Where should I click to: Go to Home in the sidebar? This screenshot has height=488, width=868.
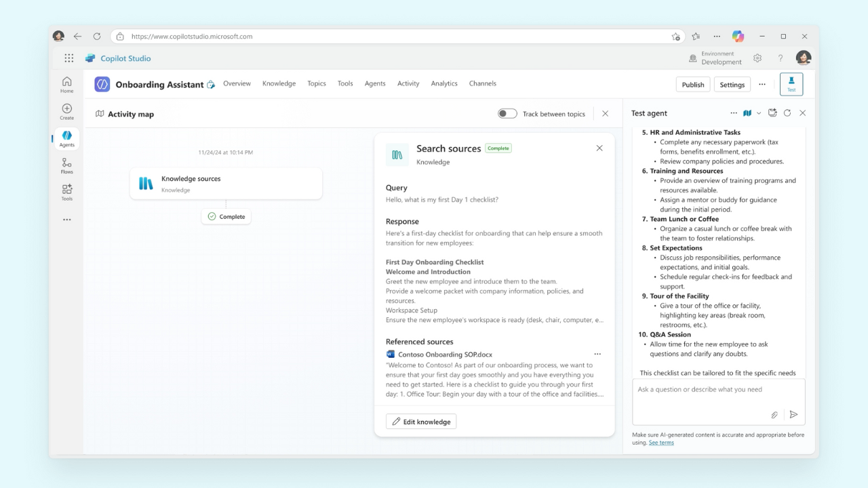pos(66,85)
